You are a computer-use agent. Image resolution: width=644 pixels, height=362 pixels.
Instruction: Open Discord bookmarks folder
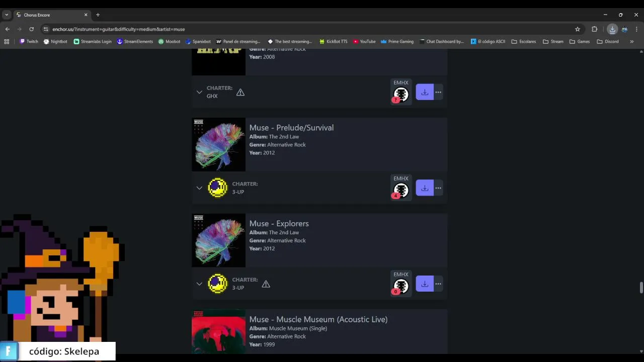pos(608,41)
